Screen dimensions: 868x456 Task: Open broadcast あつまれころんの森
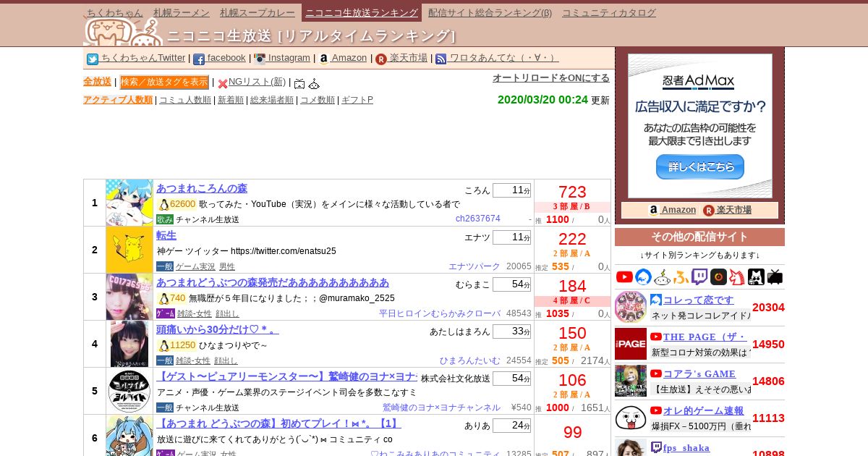pos(202,188)
